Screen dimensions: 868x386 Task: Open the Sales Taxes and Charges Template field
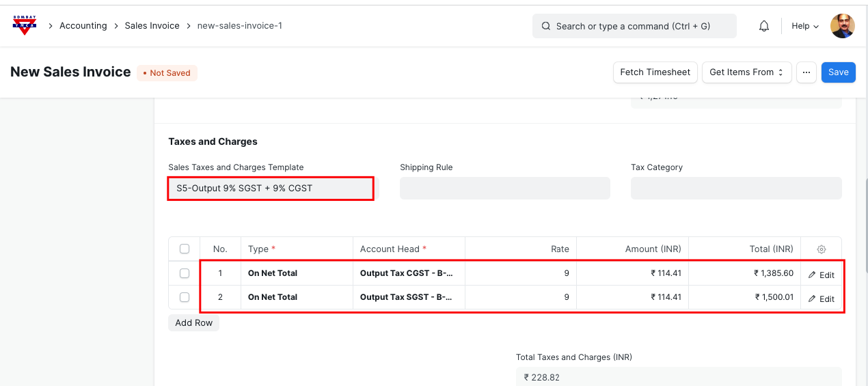pyautogui.click(x=271, y=189)
